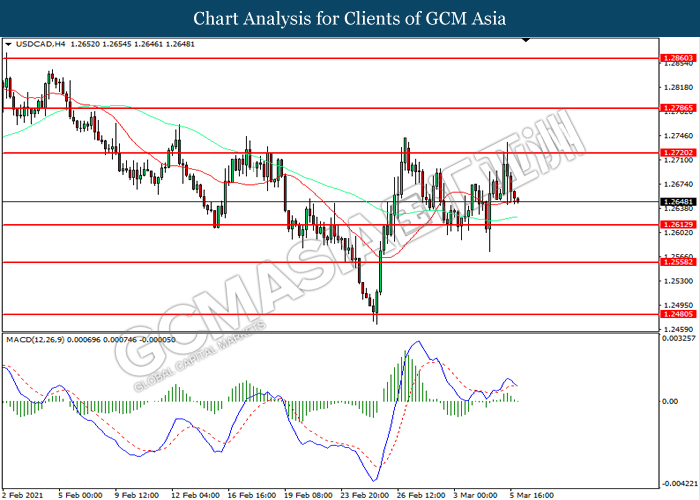The height and width of the screenshot is (500, 700).
Task: Click the 5 Mar 16:00 time label
Action: [532, 495]
